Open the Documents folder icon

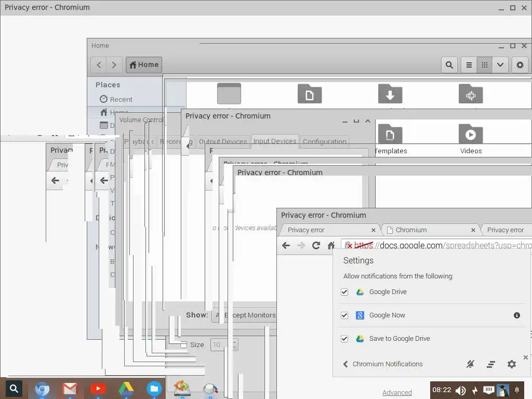click(x=310, y=94)
